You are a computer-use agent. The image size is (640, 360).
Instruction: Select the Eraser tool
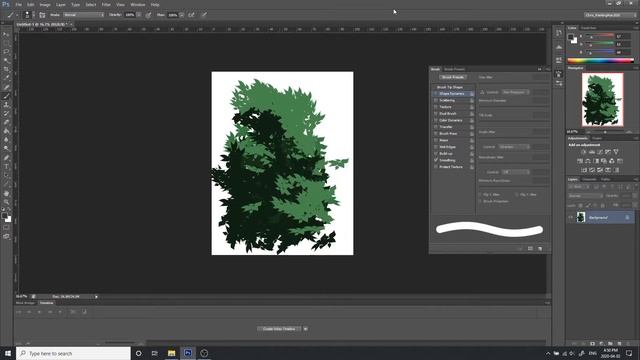tap(6, 122)
